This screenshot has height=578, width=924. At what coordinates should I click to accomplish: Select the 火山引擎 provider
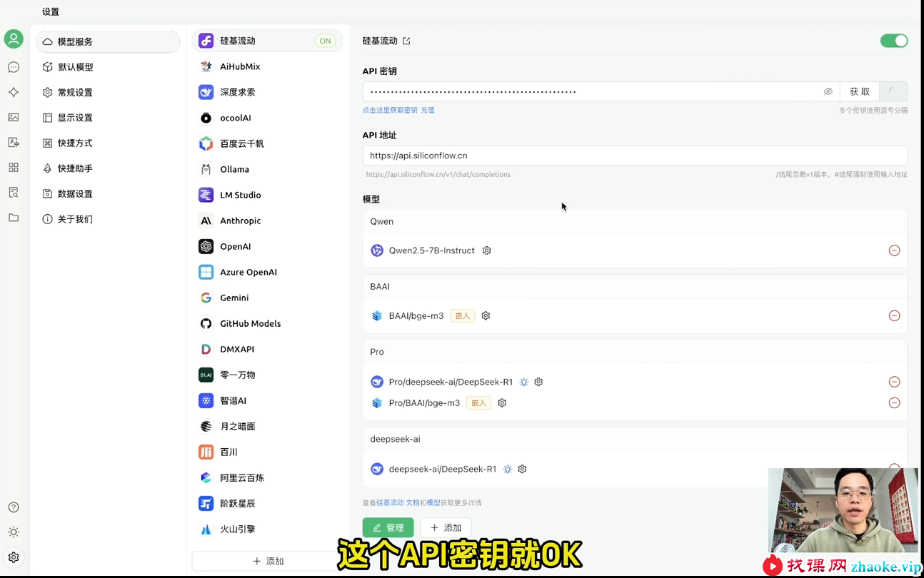[x=267, y=529]
